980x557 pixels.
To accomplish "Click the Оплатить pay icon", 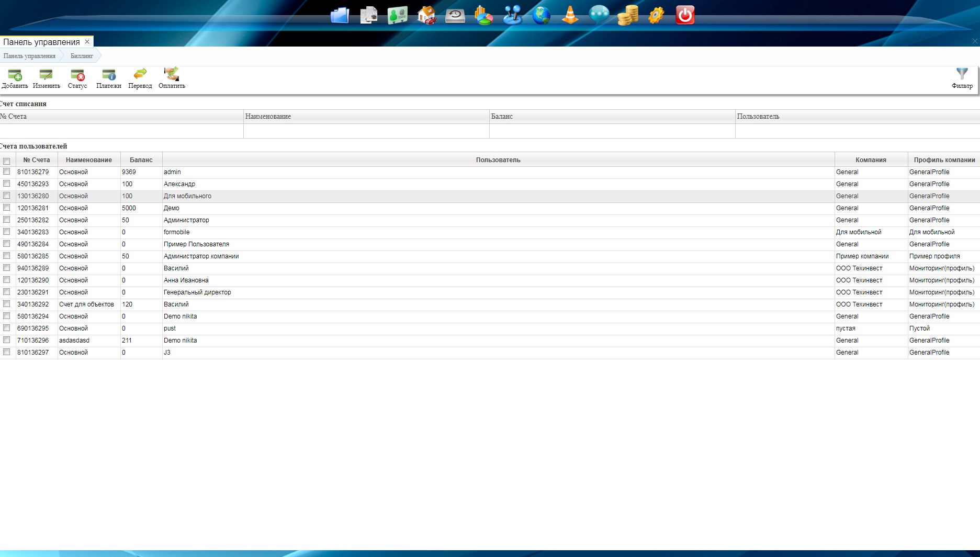I will 172,74.
